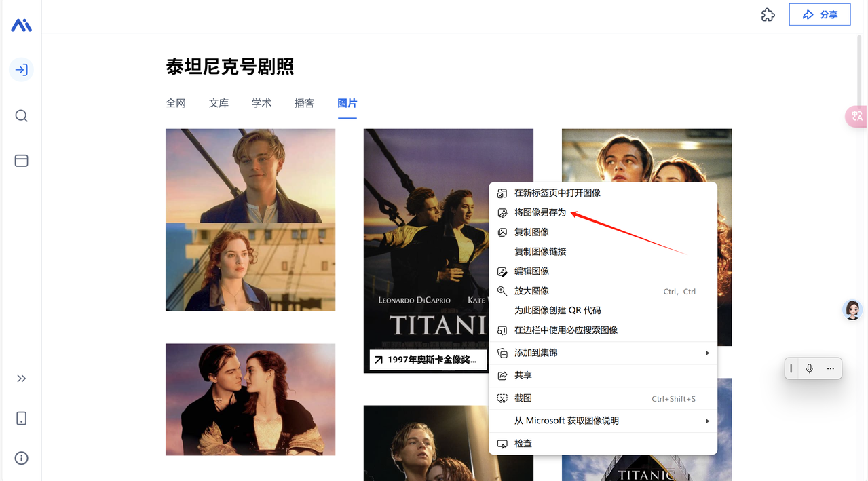Click the open-in-new-tab icon in context menu
The height and width of the screenshot is (481, 868).
502,193
